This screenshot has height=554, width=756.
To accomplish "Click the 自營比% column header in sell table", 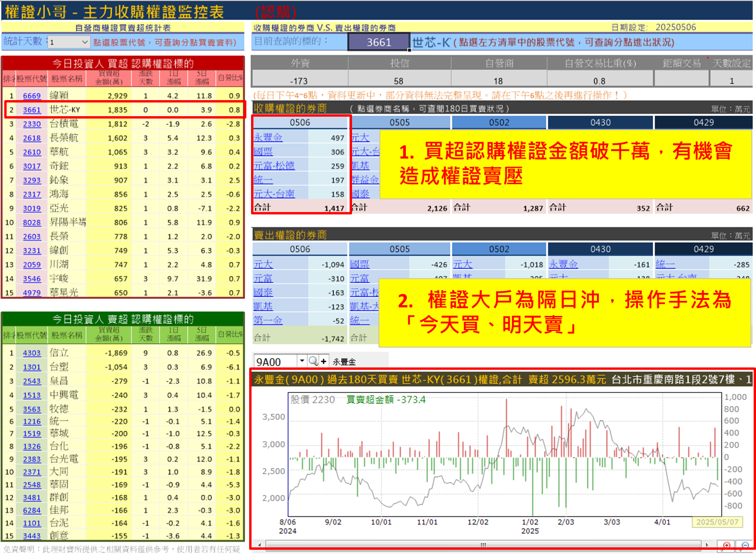I will coord(230,334).
